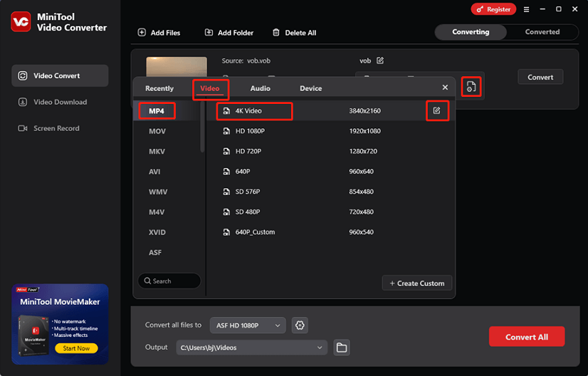Close the format selection popup

(x=445, y=87)
